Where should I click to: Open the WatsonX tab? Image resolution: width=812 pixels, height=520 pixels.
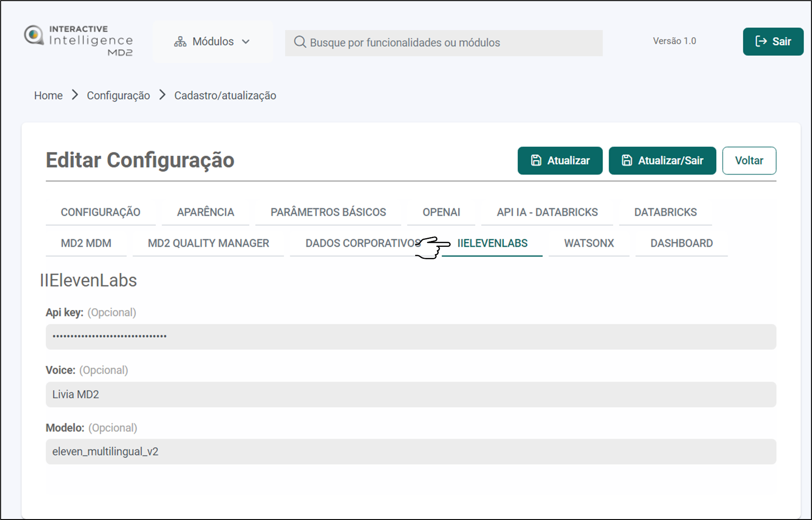click(589, 243)
